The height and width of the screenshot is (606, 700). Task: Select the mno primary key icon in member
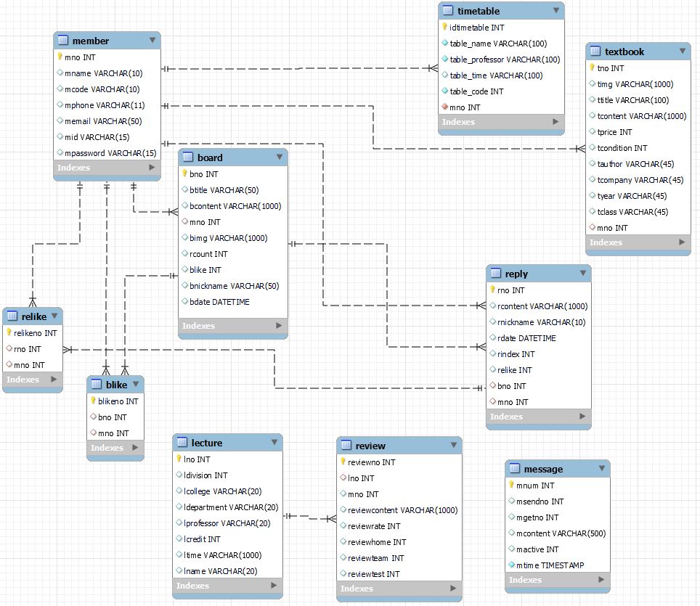(x=60, y=57)
